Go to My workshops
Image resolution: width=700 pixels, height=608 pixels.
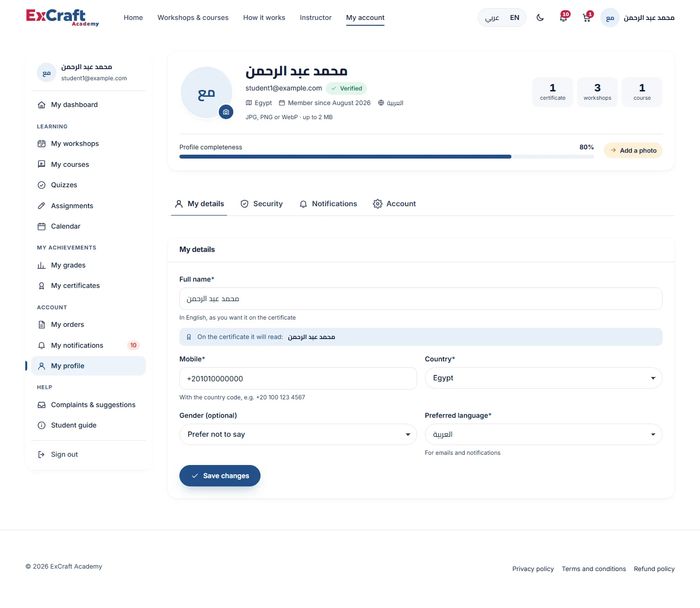[x=88, y=143]
